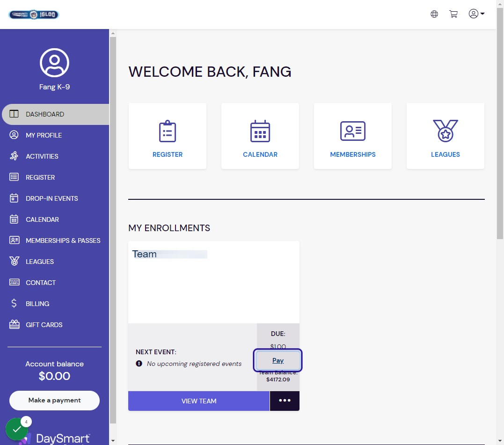Click the MEMBERSHIPS tile label
This screenshot has width=504, height=445.
pos(352,154)
